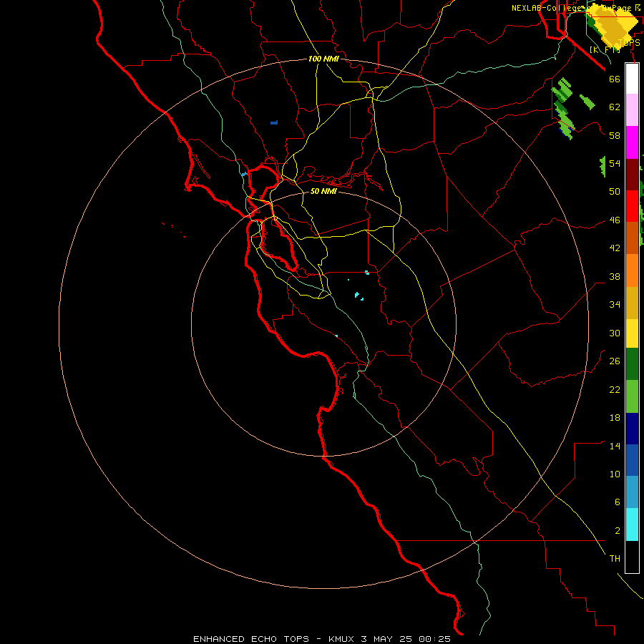Click the legend label "50"
644x644 pixels.
[x=615, y=191]
